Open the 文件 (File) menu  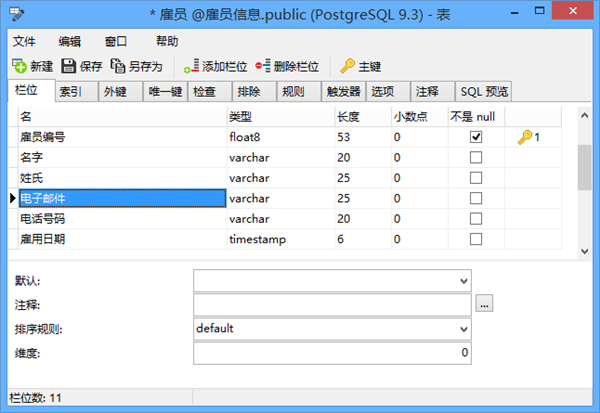(x=24, y=41)
